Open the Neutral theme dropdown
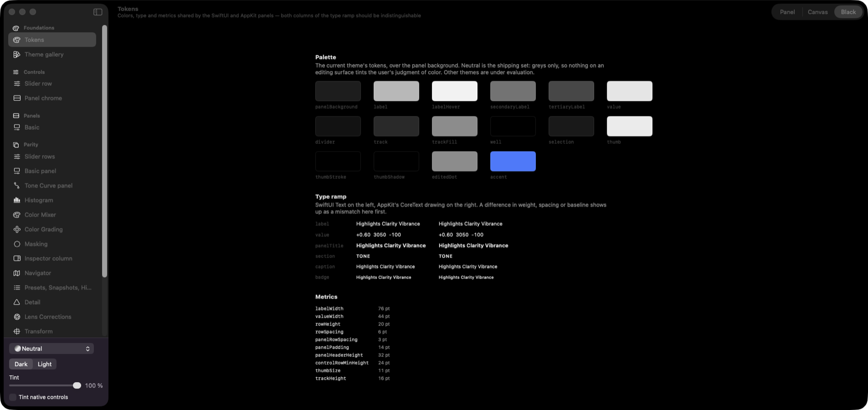 (x=52, y=348)
